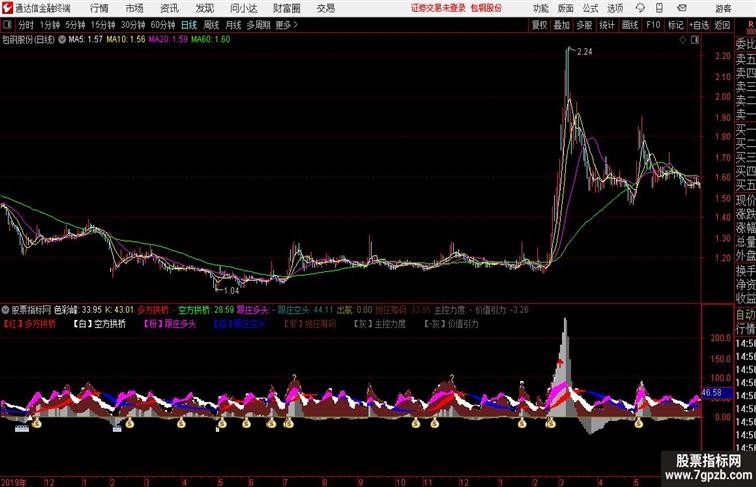756x487 pixels.
Task: Click 【红】多方拱桥 legend label
Action: pos(29,324)
